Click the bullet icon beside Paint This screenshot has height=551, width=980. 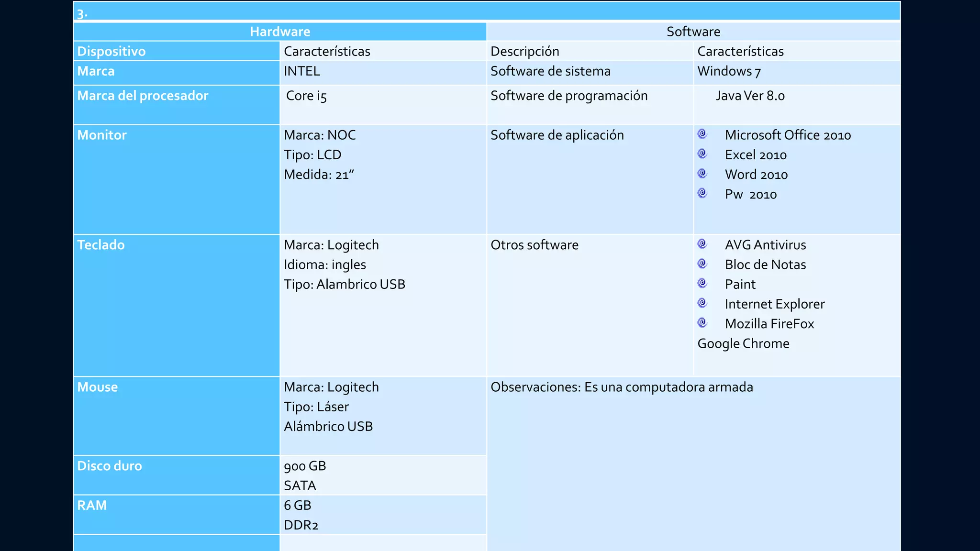(x=702, y=283)
